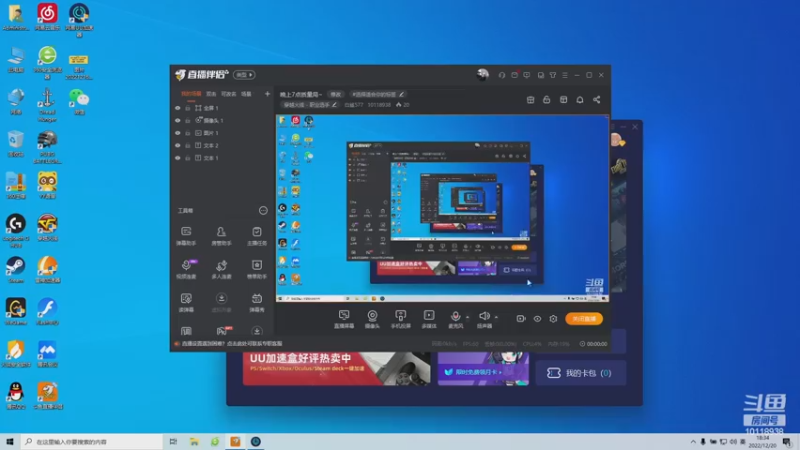Toggle the preview eye icon near settings
Screen dimensions: 800x450
point(537,319)
